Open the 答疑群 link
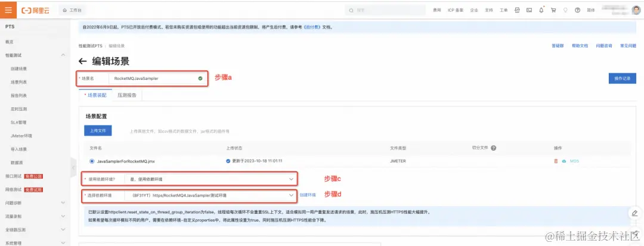 [x=558, y=46]
